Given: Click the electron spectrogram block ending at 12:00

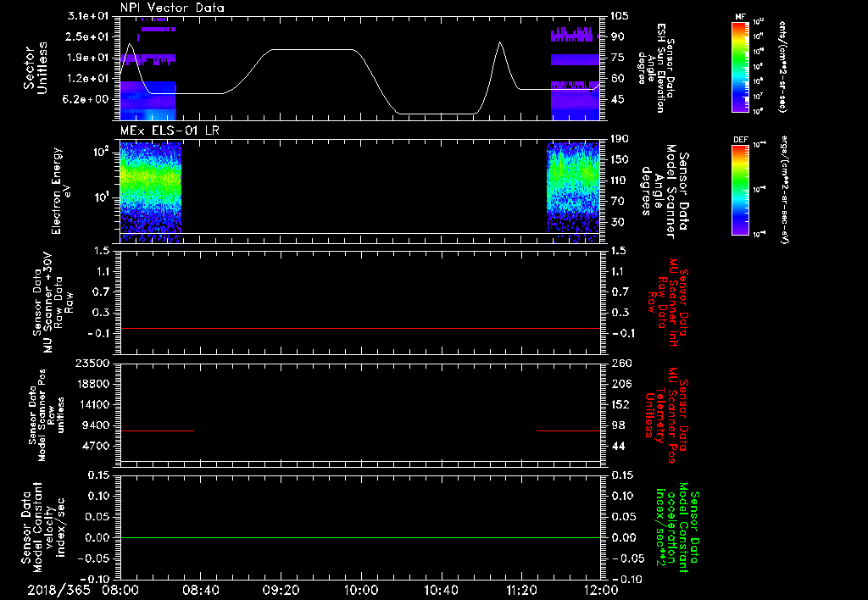Looking at the screenshot, I should coord(573,192).
